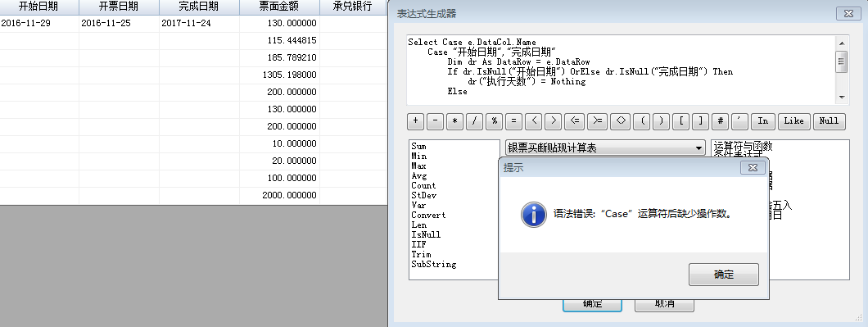Select the Len function

coord(419,225)
